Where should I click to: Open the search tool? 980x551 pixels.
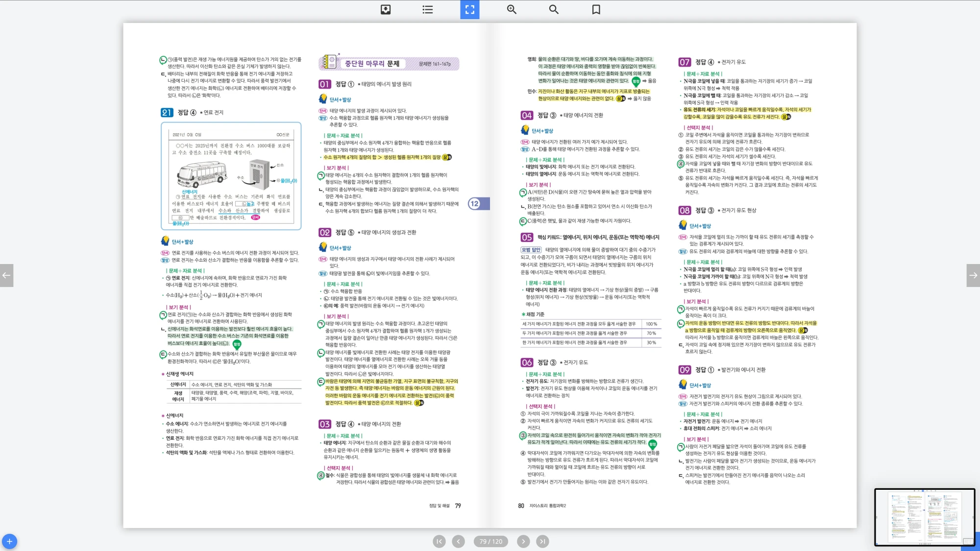click(x=554, y=9)
